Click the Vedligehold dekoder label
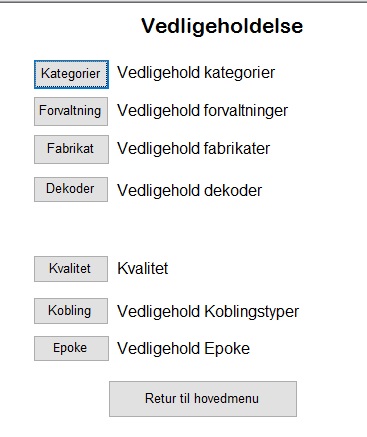This screenshot has height=437, width=367. click(189, 191)
